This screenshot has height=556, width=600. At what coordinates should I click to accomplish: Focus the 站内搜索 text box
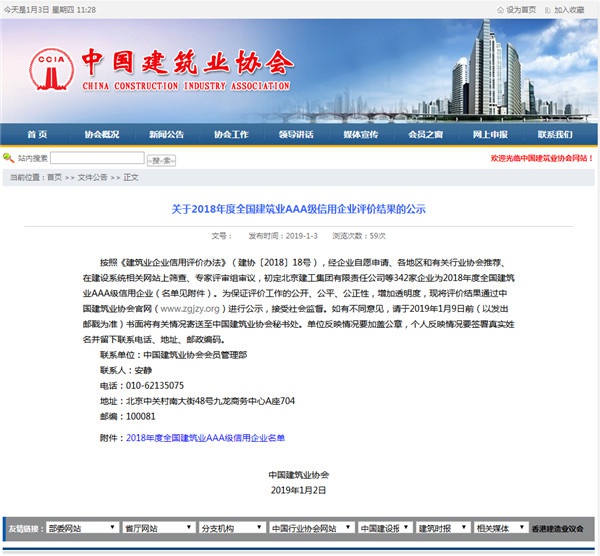point(97,158)
